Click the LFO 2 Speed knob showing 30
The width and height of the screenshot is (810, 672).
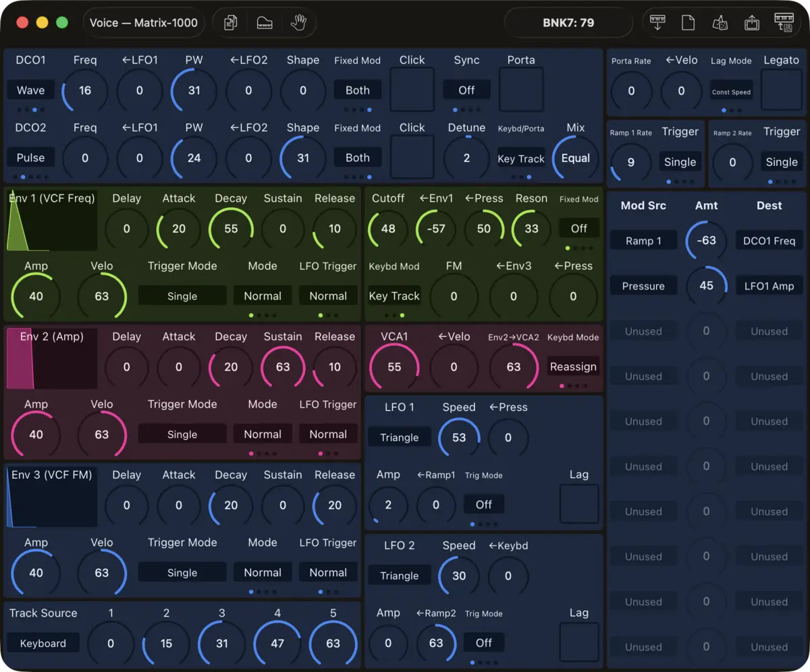point(459,576)
